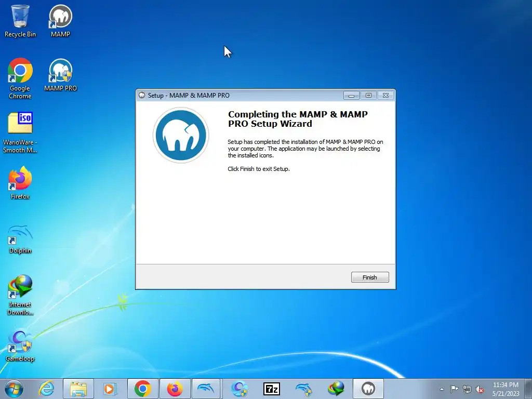Viewport: 532px width, 399px height.
Task: Open the network tray icon
Action: pos(467,389)
